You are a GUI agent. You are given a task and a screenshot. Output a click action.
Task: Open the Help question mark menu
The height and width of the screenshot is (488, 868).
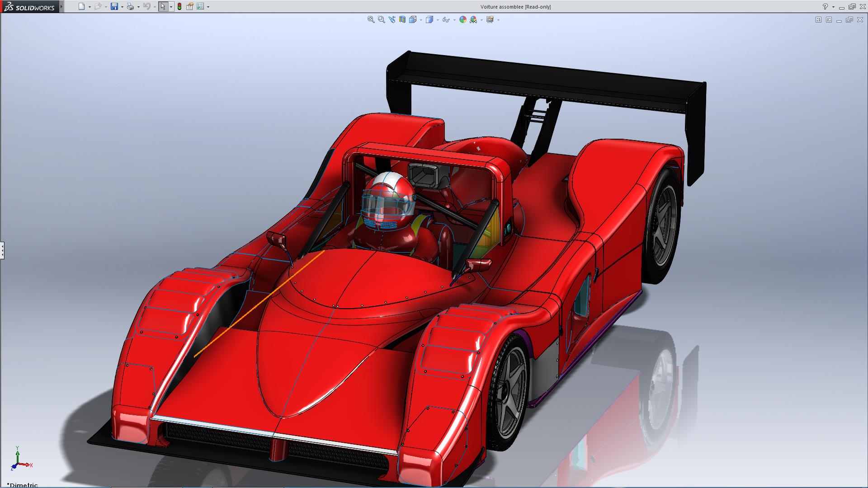pyautogui.click(x=825, y=6)
